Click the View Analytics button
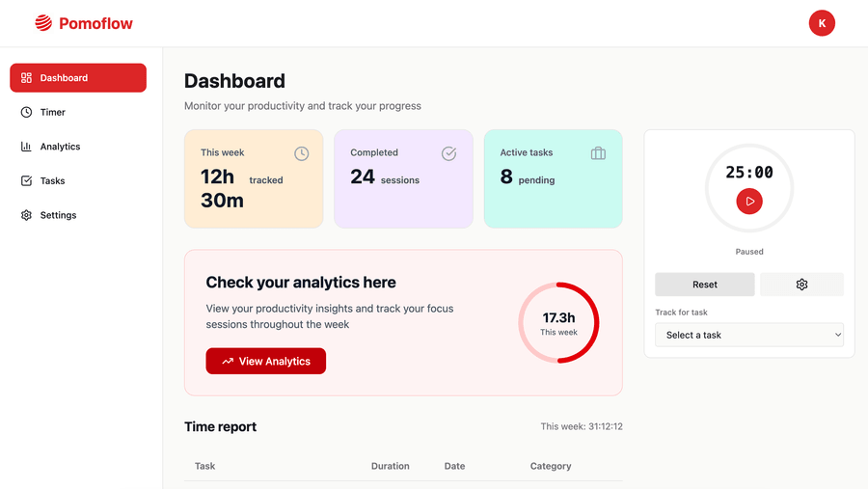 266,361
